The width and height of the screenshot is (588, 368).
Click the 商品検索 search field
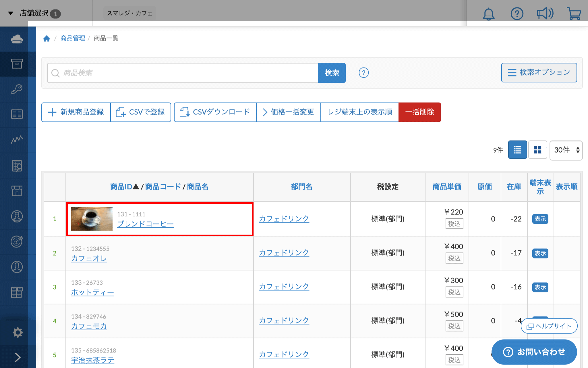coord(184,73)
